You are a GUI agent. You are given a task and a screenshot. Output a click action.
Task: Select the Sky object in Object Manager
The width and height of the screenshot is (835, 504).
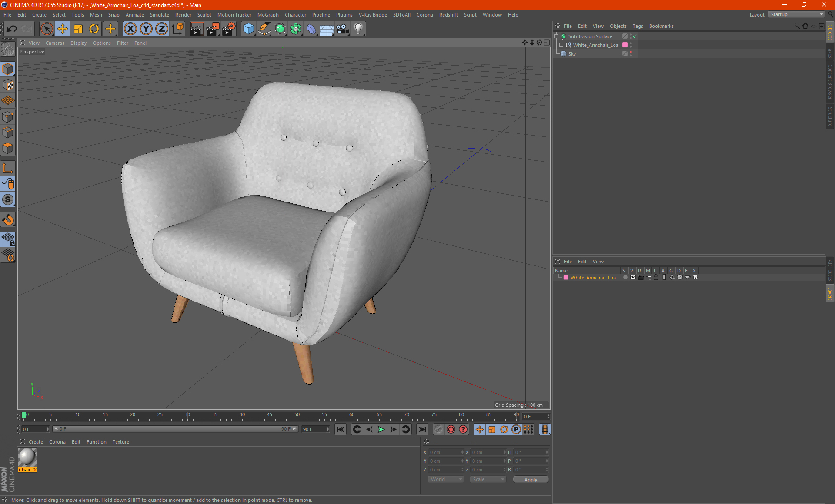pyautogui.click(x=572, y=54)
